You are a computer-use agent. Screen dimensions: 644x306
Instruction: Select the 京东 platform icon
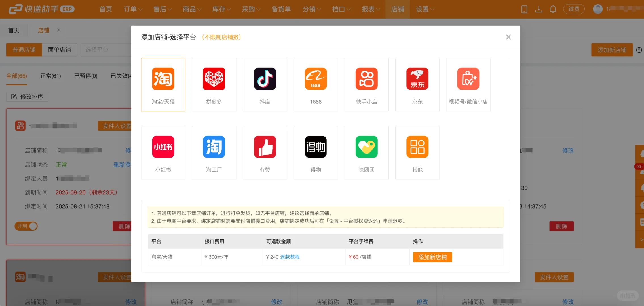click(417, 84)
